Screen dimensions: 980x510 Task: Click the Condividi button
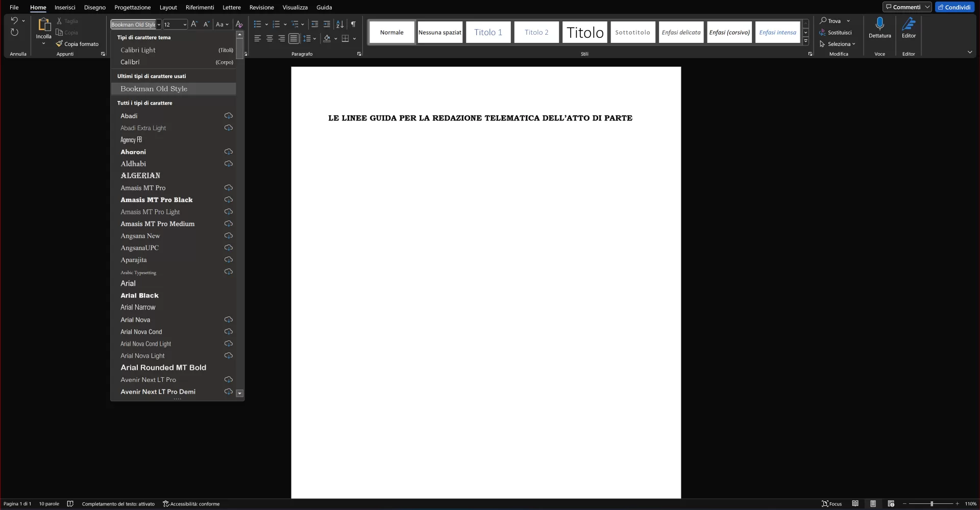(954, 7)
